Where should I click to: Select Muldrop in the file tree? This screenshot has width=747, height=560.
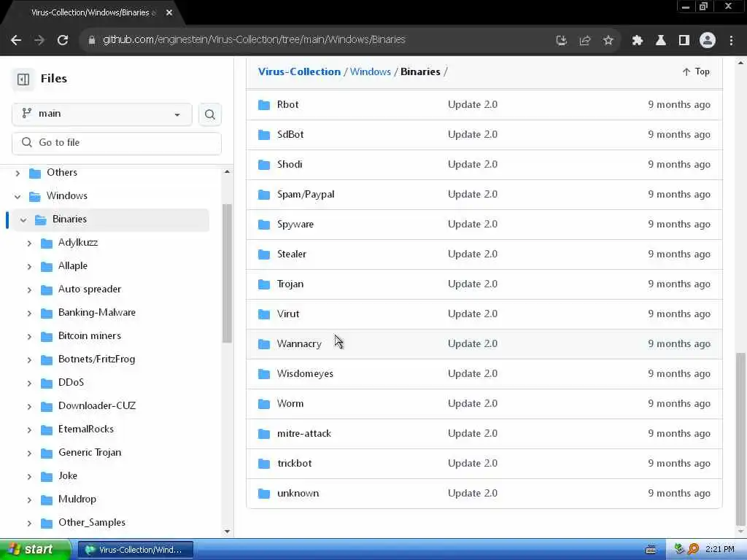(x=77, y=499)
